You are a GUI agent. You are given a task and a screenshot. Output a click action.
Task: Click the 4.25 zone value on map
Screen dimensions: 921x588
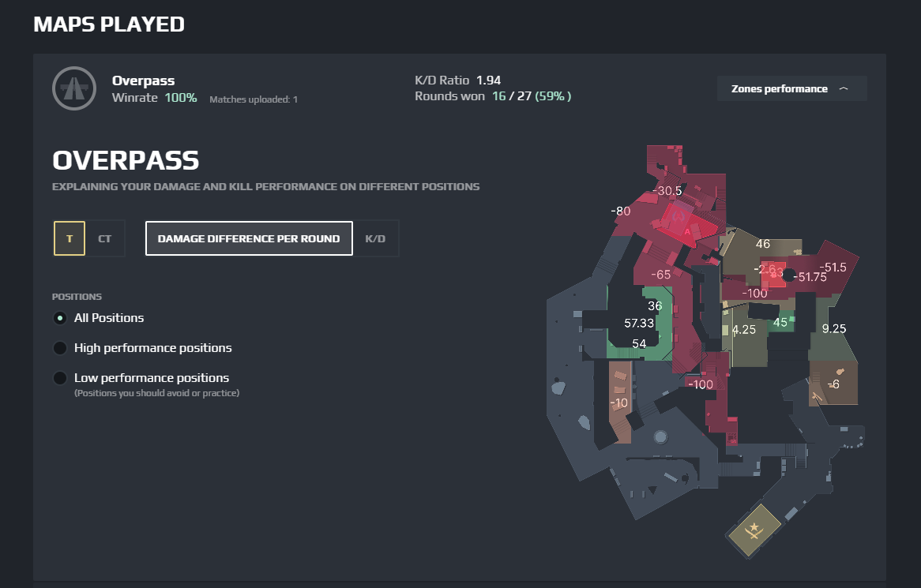tap(743, 330)
